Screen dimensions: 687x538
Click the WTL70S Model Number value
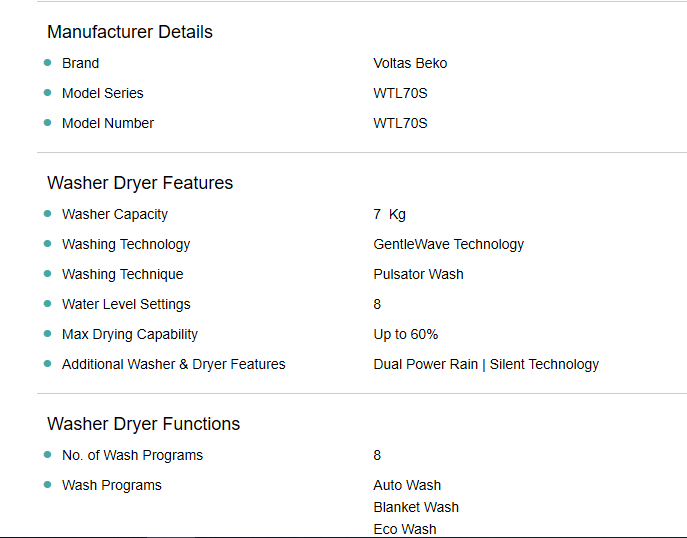tap(400, 123)
